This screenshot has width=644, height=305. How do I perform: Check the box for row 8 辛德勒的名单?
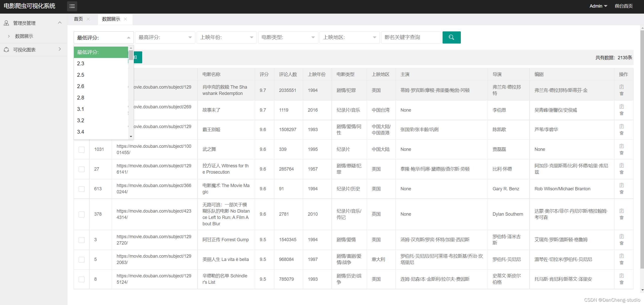tap(81, 279)
